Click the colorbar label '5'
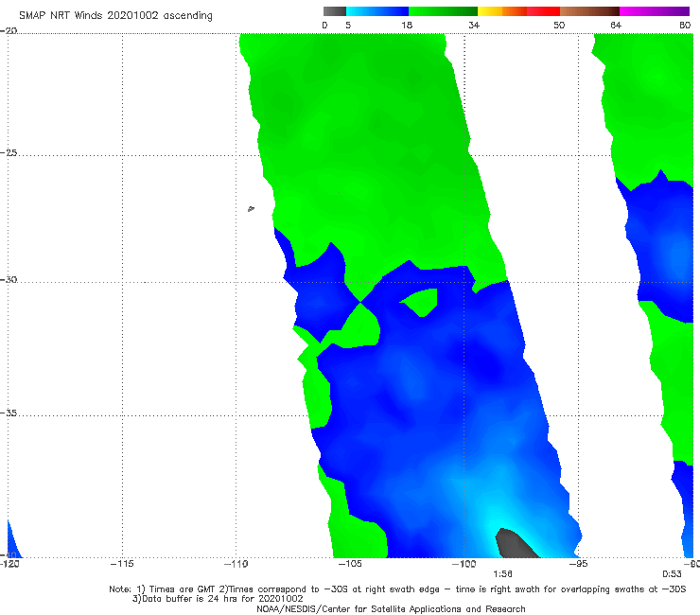The height and width of the screenshot is (615, 700). (x=348, y=25)
